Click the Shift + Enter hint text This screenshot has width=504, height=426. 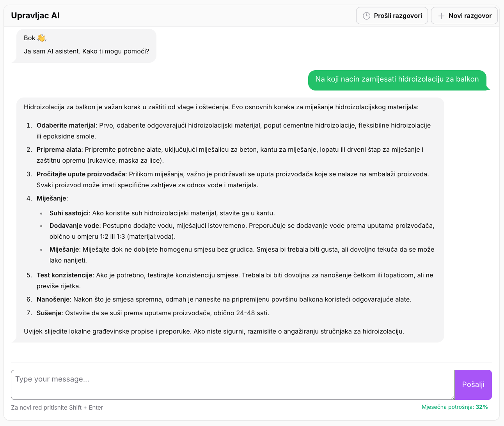pyautogui.click(x=57, y=408)
